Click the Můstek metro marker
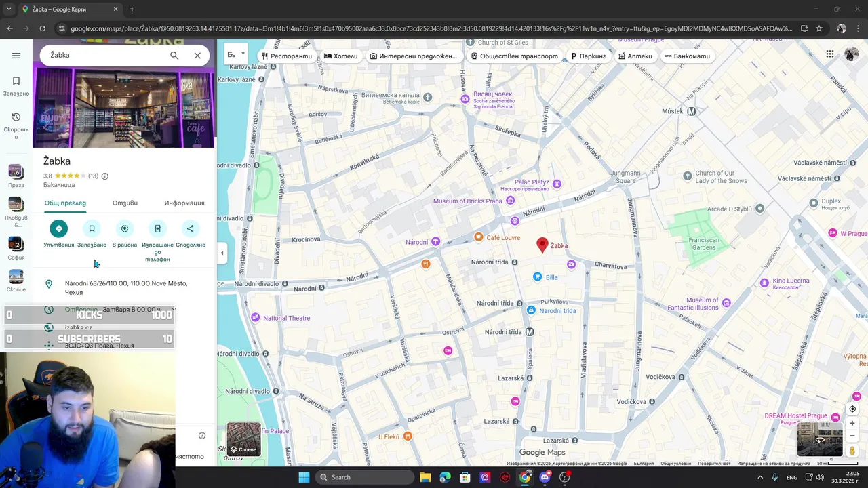The image size is (868, 488). (x=691, y=111)
